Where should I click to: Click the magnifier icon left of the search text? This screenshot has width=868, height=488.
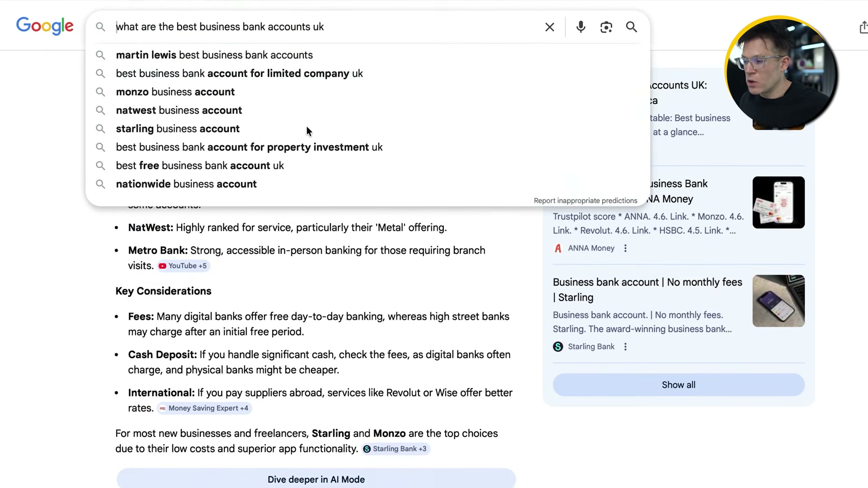[100, 27]
